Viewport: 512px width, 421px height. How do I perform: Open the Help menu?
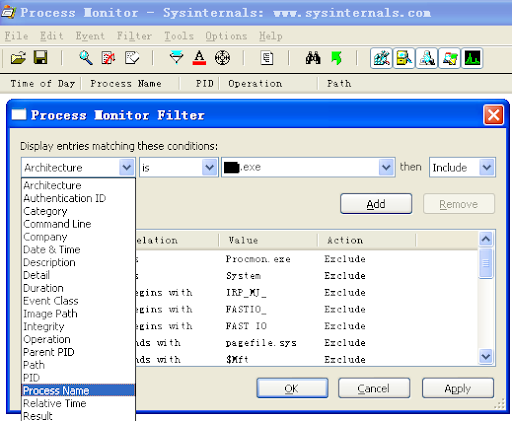point(271,36)
